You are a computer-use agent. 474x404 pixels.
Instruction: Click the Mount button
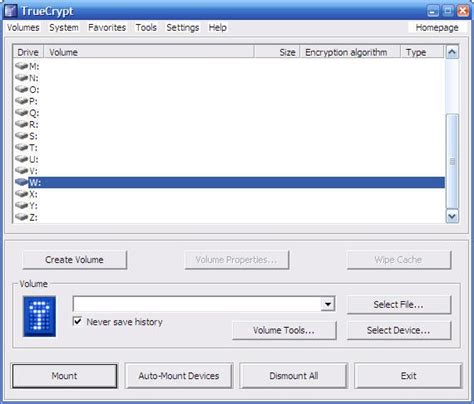(65, 376)
